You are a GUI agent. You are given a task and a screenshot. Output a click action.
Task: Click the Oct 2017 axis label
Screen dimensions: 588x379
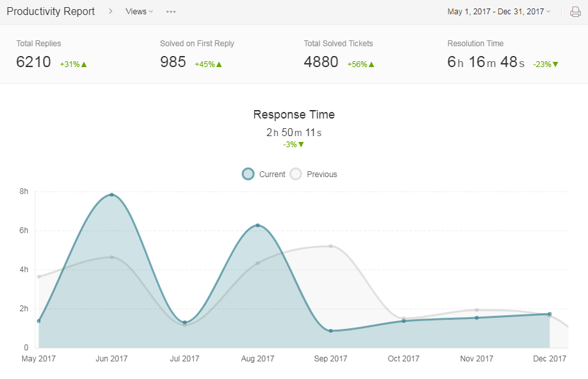[404, 359]
